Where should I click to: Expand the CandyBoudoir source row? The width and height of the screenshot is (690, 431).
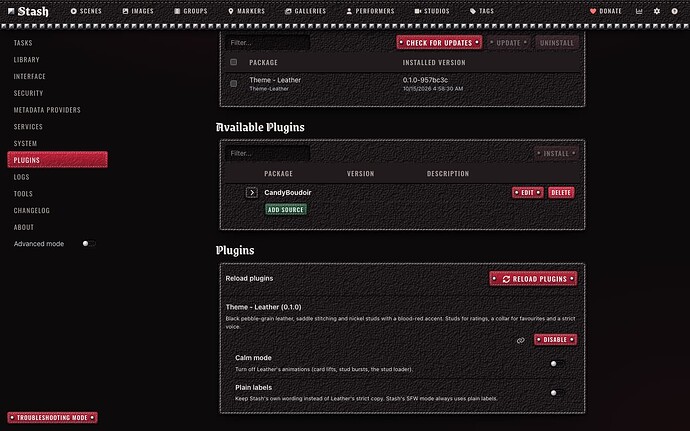tap(252, 192)
